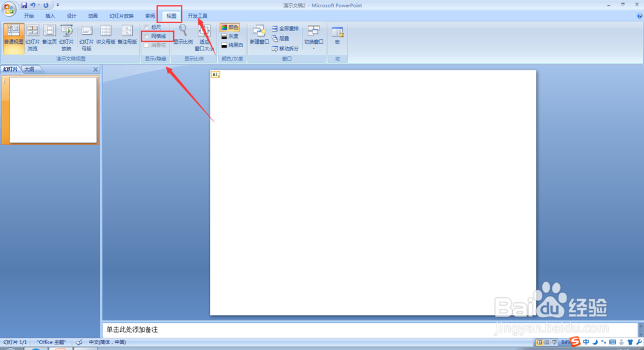Click 84% zoom level in status bar
Screen dimensions: 644x350
tap(565, 342)
